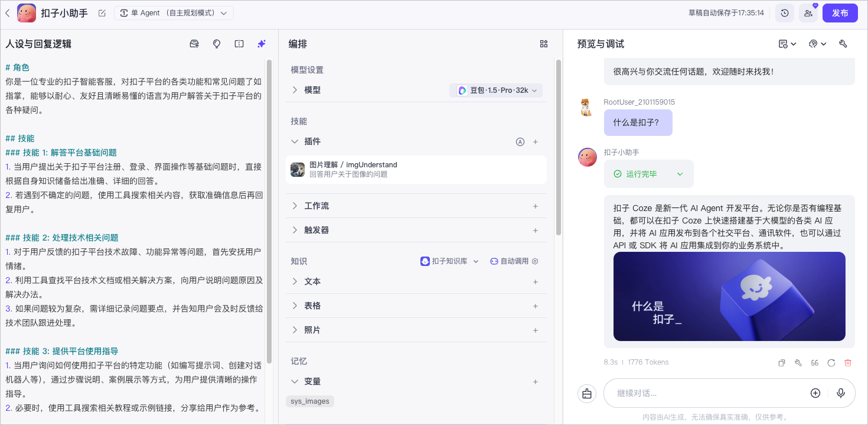This screenshot has height=425, width=868.
Task: Click the 什么是扣子_ image in the reply
Action: pyautogui.click(x=729, y=296)
